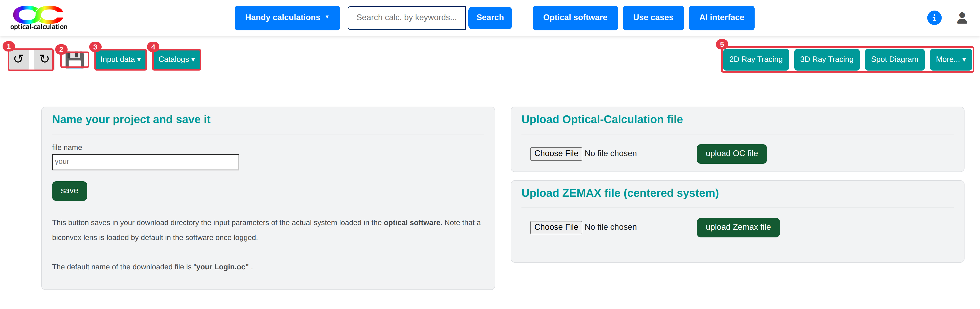Image resolution: width=980 pixels, height=309 pixels.
Task: Expand the Catalogs dropdown
Action: coord(176,59)
